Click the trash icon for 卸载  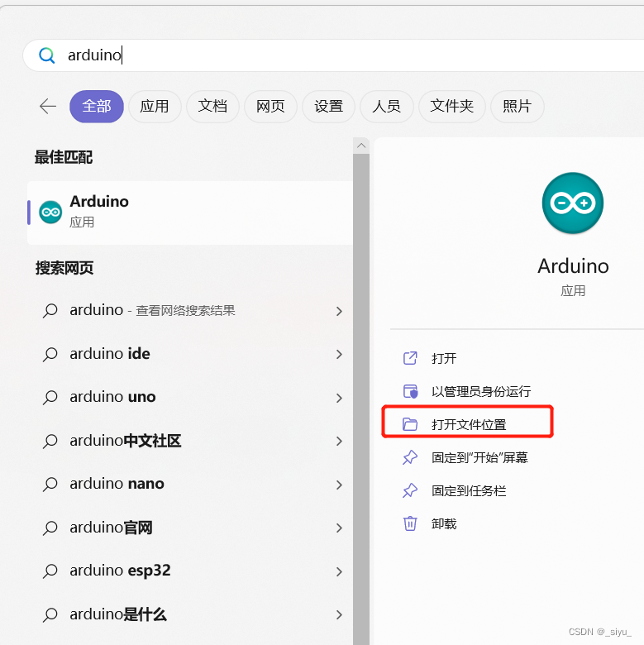pyautogui.click(x=410, y=523)
